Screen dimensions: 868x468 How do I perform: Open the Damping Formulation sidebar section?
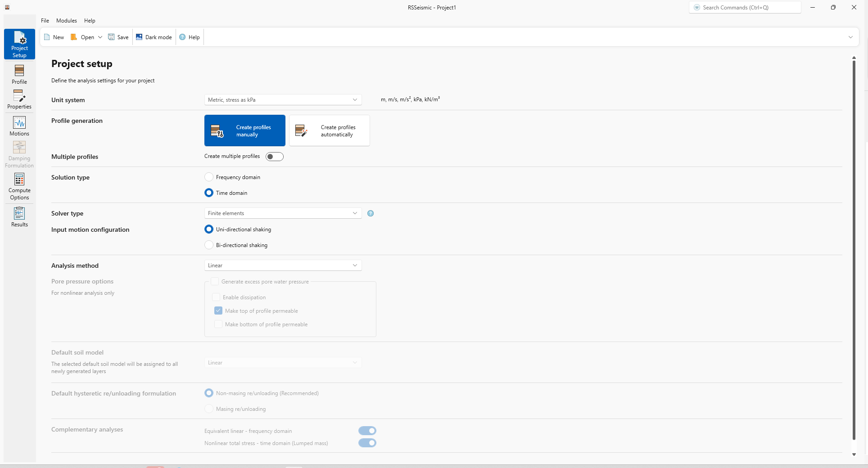click(x=19, y=154)
